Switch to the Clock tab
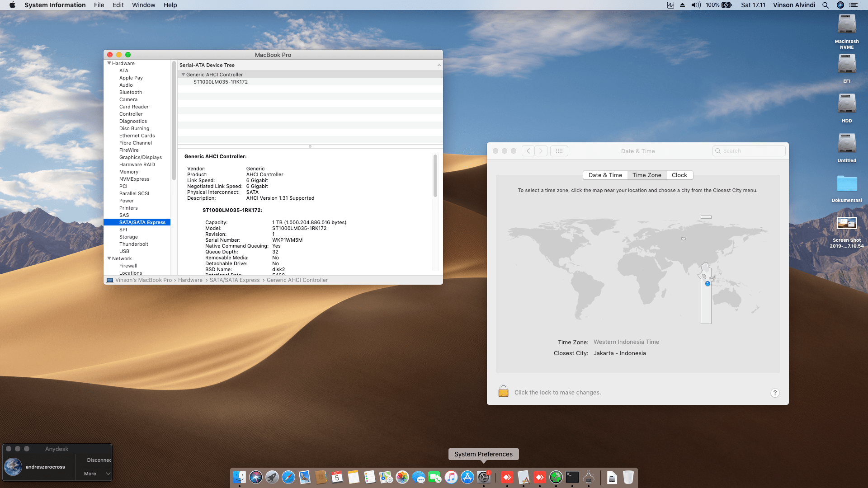The width and height of the screenshot is (868, 488). coord(679,175)
